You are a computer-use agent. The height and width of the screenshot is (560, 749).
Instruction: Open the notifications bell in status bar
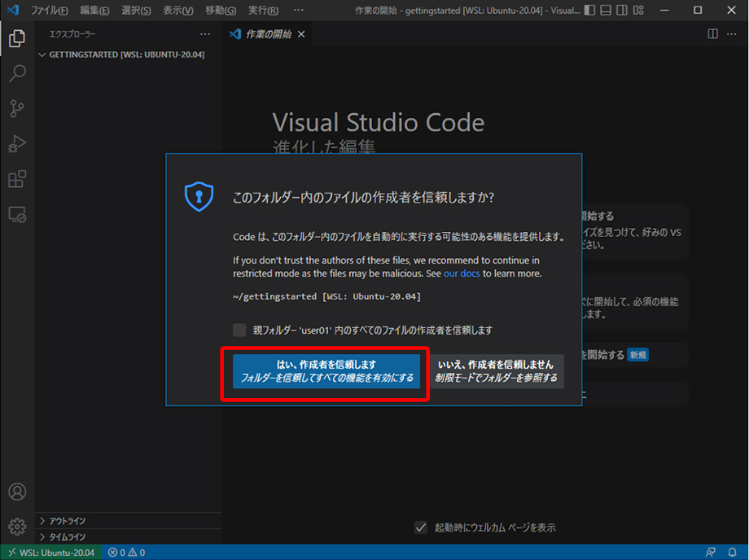click(x=732, y=553)
